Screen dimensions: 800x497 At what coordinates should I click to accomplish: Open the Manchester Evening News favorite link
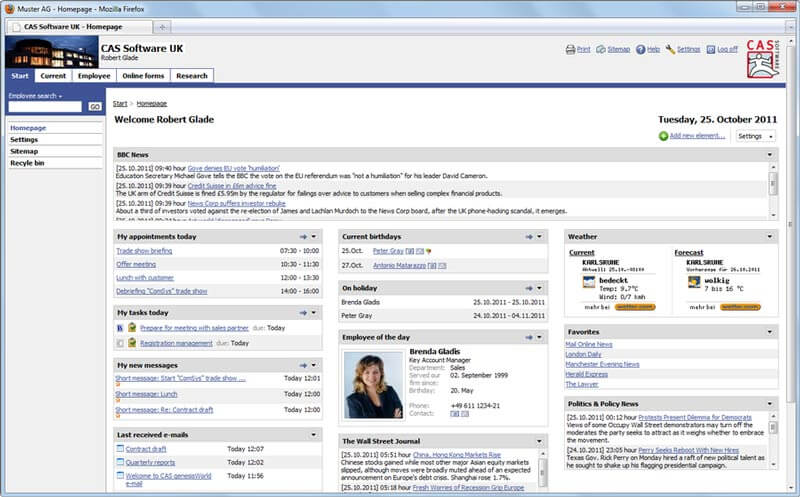tap(602, 364)
